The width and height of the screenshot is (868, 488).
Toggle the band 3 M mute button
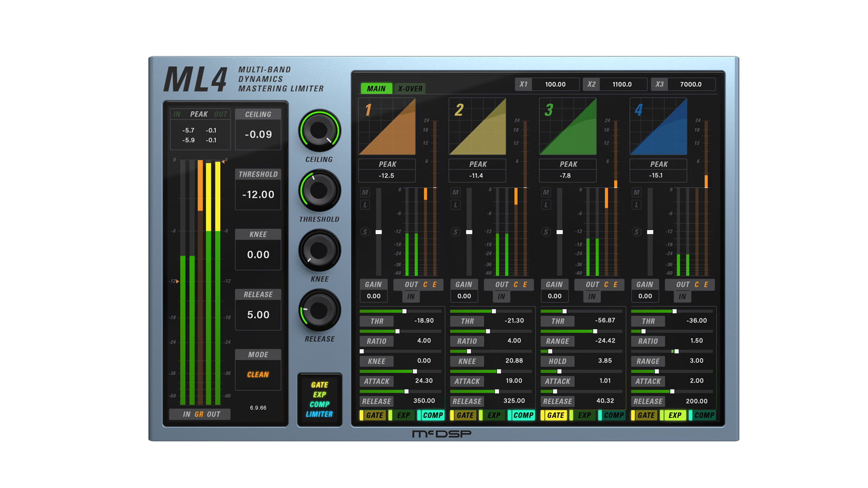pyautogui.click(x=546, y=192)
